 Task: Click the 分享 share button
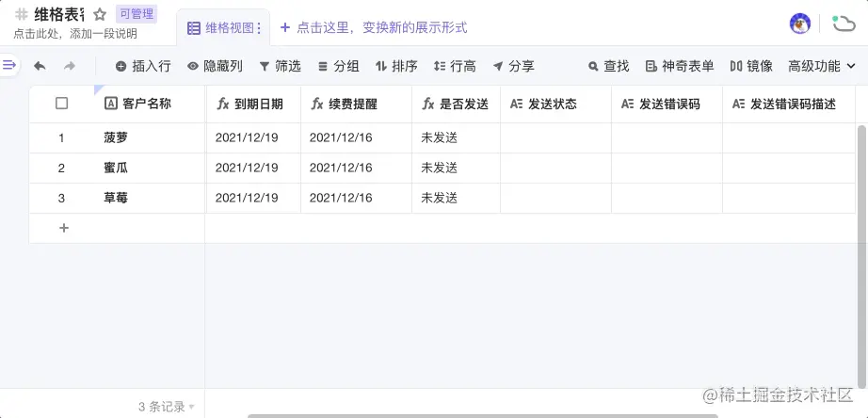point(514,67)
